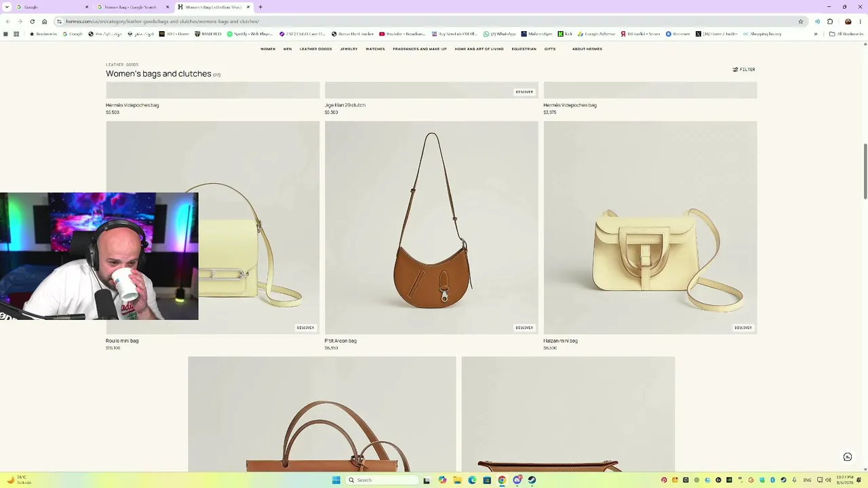
Task: Open Microsoft Edge from the taskbar
Action: pos(472,480)
